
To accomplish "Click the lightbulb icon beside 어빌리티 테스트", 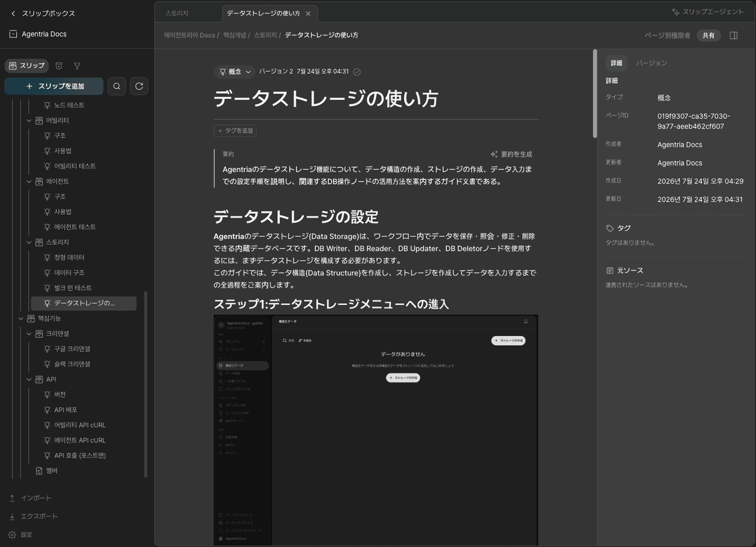I will (47, 166).
